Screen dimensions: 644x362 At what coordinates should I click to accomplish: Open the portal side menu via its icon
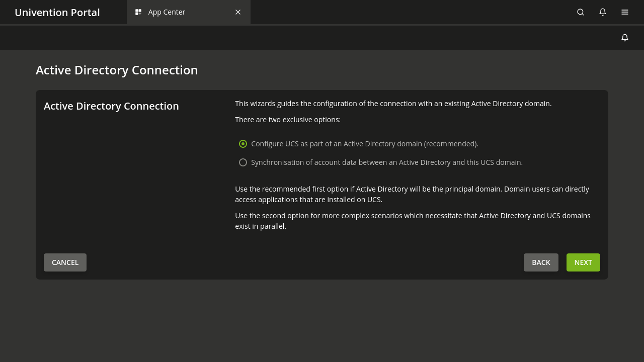[624, 12]
